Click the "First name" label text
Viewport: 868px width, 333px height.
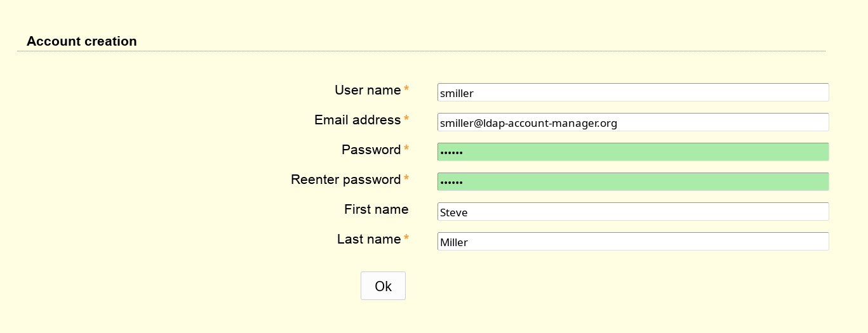click(x=376, y=209)
